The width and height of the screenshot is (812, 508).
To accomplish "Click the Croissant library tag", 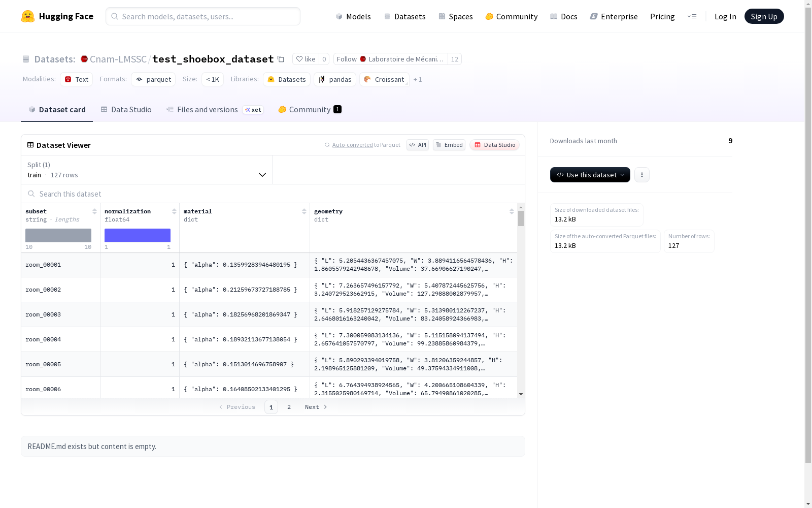I will coord(384,79).
